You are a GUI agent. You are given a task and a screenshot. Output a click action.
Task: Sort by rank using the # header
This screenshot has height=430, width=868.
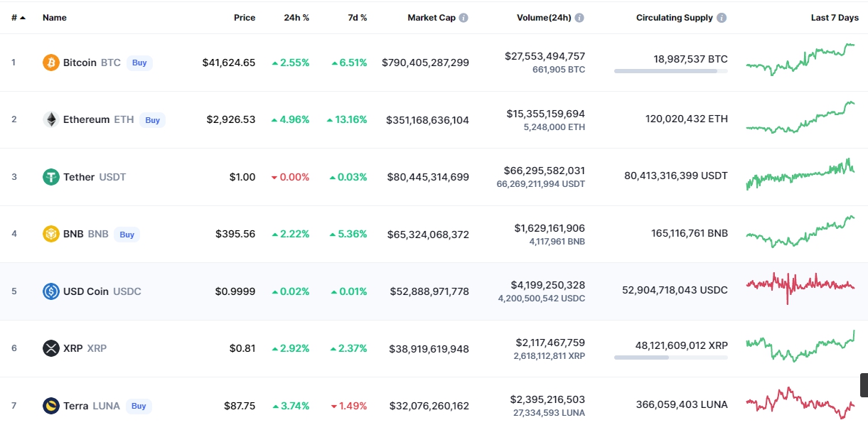pyautogui.click(x=18, y=18)
